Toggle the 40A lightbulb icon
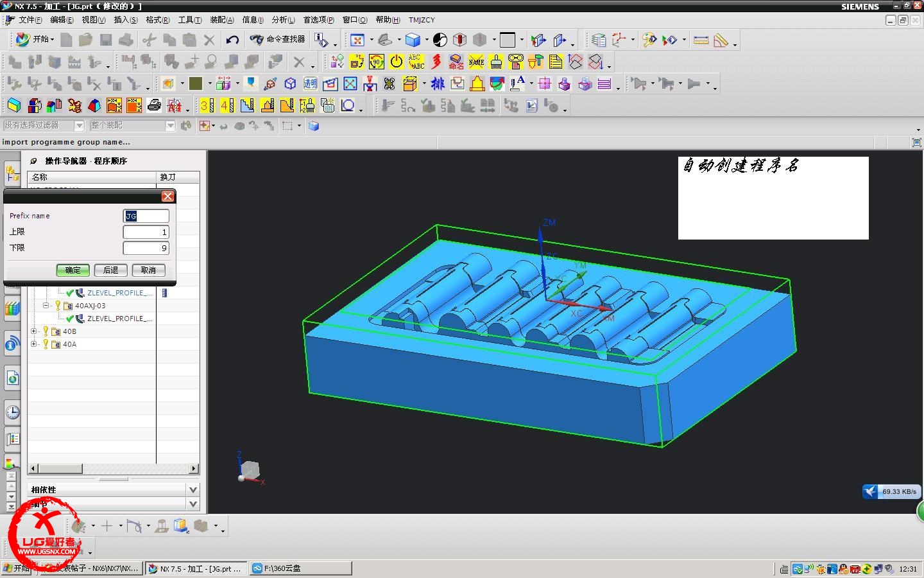The height and width of the screenshot is (578, 924). [x=46, y=344]
